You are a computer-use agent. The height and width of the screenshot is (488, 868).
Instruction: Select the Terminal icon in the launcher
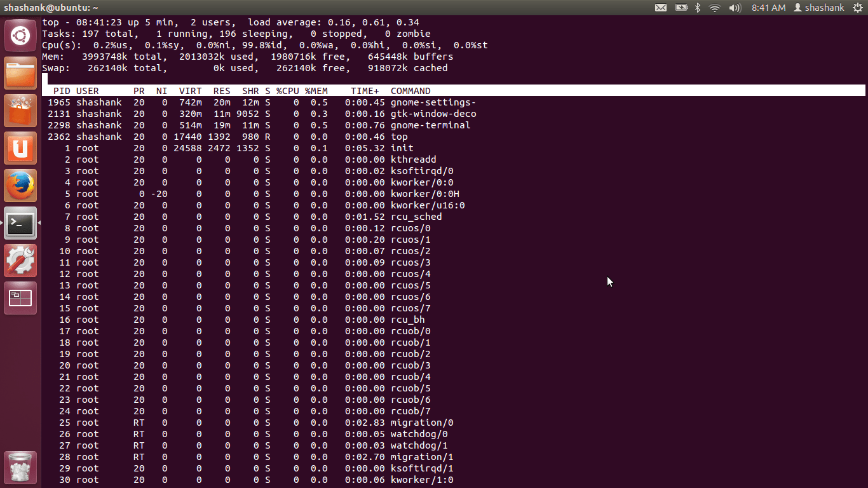(x=20, y=223)
